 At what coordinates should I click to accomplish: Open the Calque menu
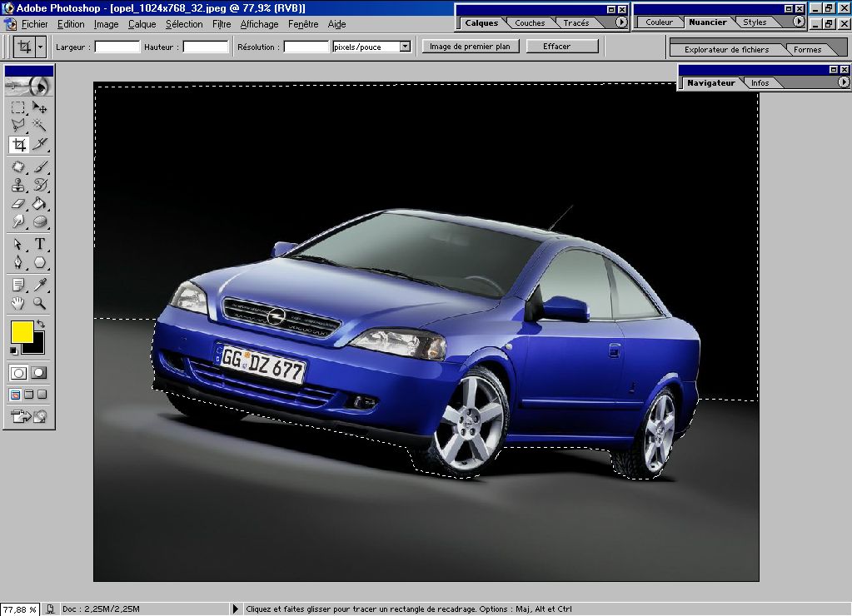(x=142, y=24)
